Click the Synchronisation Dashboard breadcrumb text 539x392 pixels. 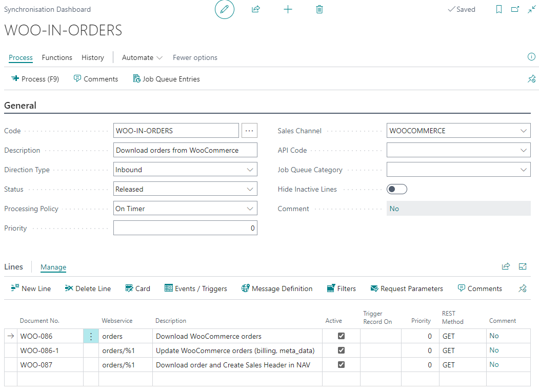[47, 9]
